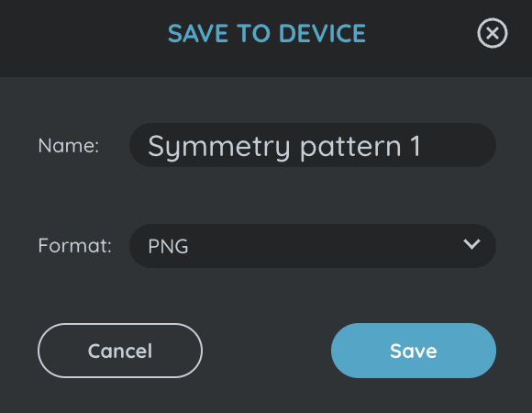532x413 pixels.
Task: Open the Format dropdown showing PNG
Action: pos(313,246)
